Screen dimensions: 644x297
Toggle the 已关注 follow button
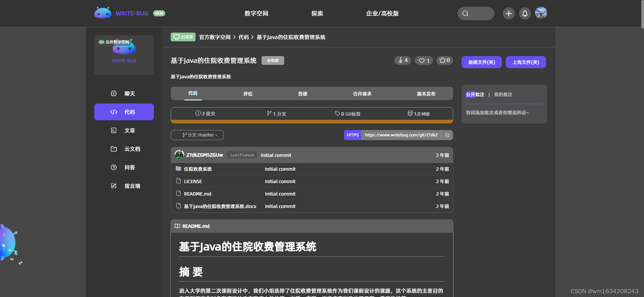point(183,37)
